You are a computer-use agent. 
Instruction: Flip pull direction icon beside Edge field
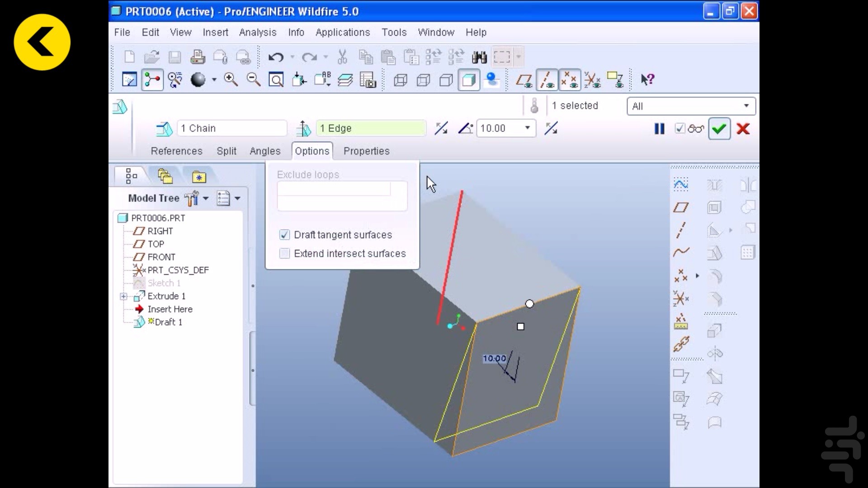(441, 128)
